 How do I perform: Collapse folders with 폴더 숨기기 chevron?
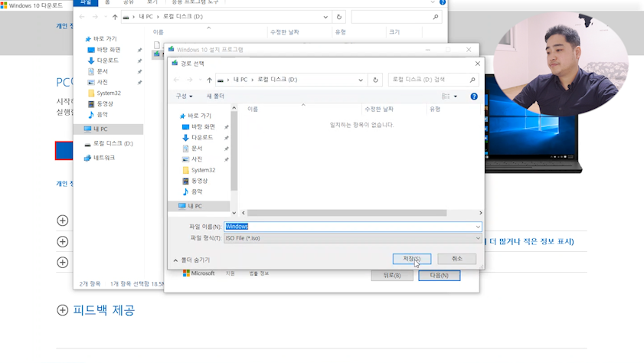(x=175, y=260)
